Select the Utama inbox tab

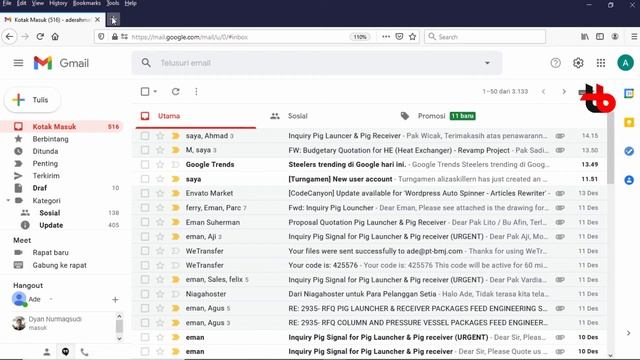tap(196, 116)
